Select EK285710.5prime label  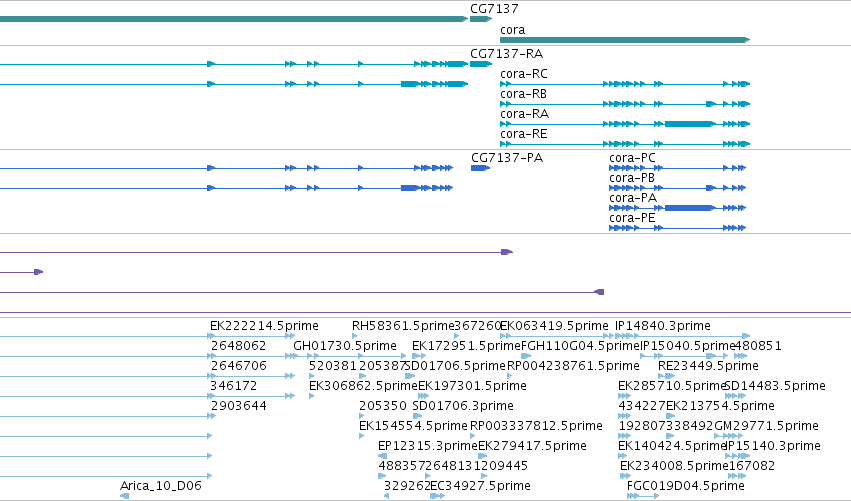pyautogui.click(x=671, y=386)
